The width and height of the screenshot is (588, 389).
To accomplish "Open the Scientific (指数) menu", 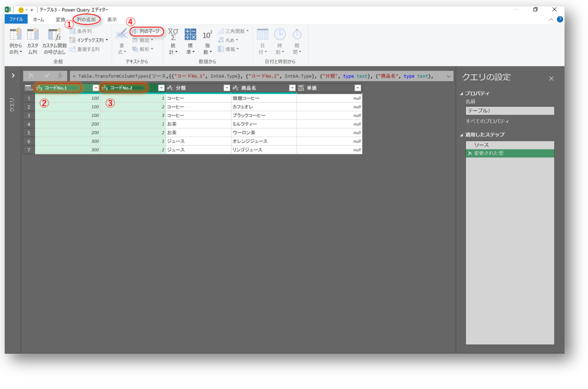I will click(207, 41).
